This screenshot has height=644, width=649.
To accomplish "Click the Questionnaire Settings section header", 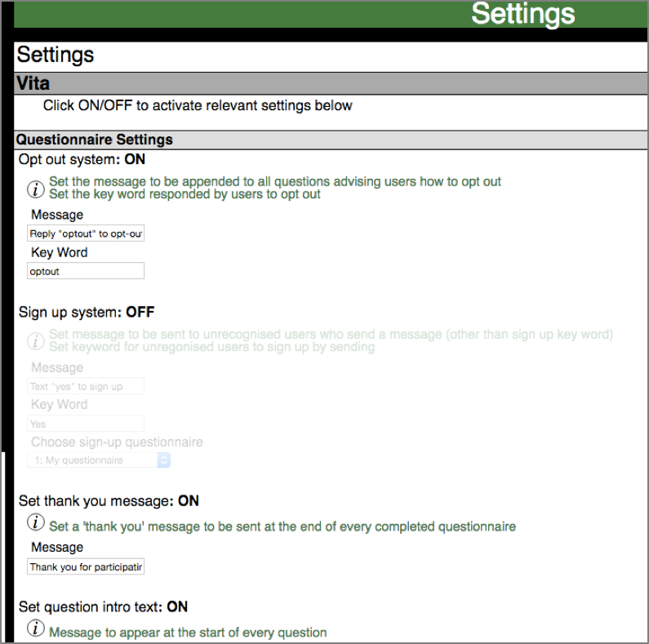I will pyautogui.click(x=94, y=140).
